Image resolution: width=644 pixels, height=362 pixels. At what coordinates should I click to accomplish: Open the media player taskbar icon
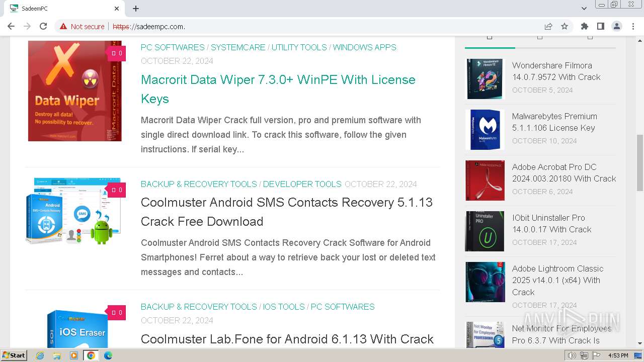pyautogui.click(x=74, y=355)
